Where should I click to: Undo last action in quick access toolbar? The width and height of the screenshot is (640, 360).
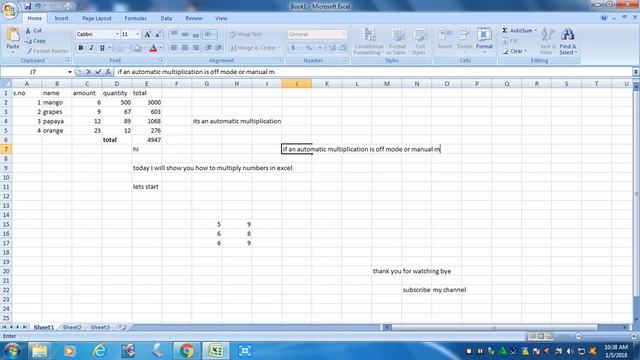[38, 6]
